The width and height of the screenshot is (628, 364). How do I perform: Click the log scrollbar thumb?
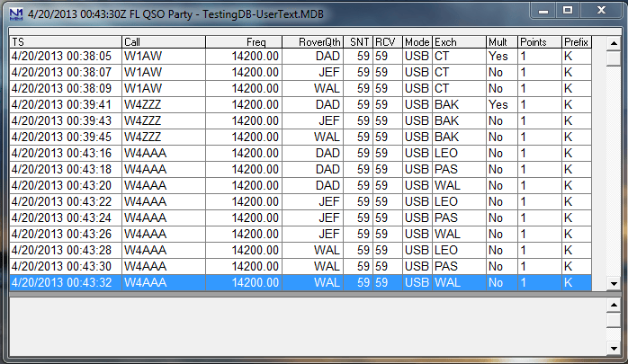pyautogui.click(x=614, y=58)
